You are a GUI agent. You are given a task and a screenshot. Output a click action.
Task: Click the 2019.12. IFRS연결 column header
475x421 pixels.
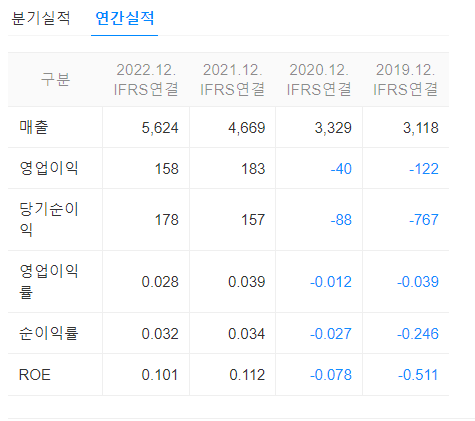[405, 80]
